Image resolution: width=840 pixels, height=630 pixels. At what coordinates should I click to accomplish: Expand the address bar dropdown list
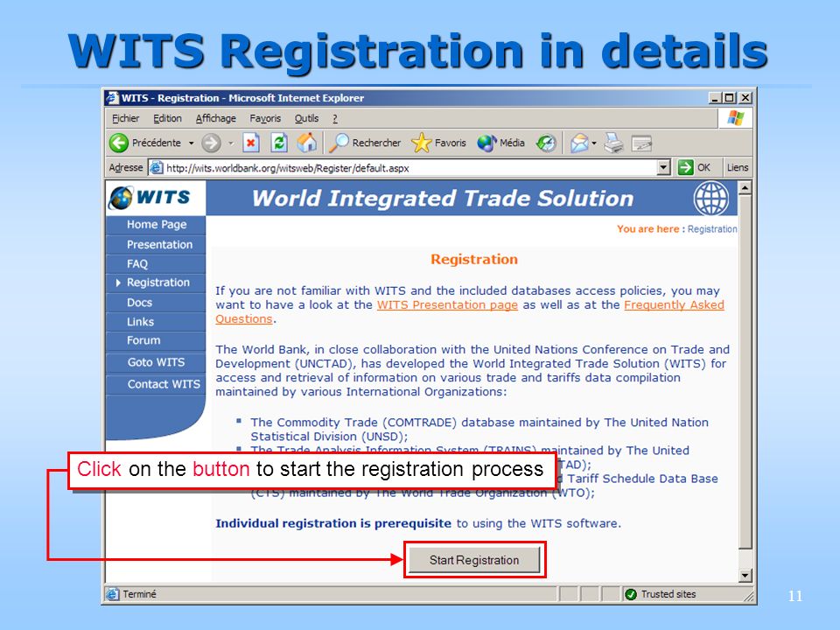coord(663,167)
